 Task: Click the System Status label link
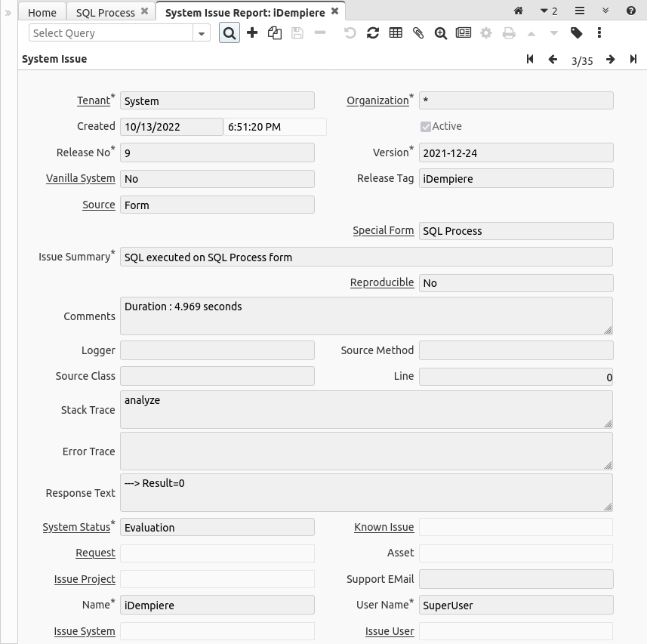point(76,527)
